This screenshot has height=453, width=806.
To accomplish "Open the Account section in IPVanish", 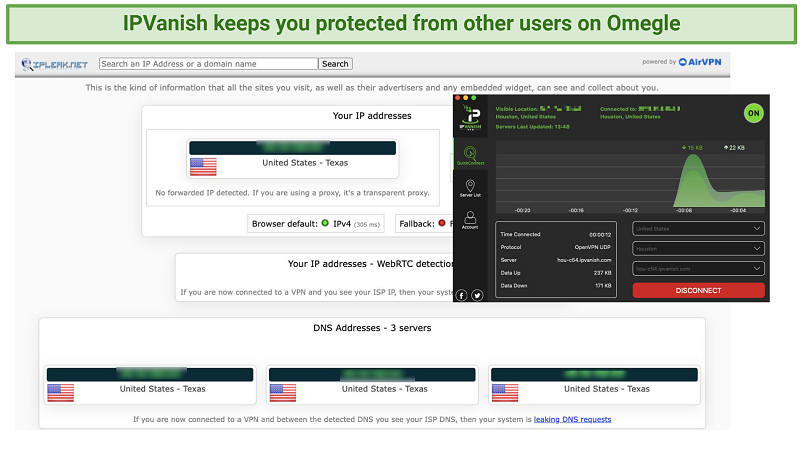I will point(470,220).
